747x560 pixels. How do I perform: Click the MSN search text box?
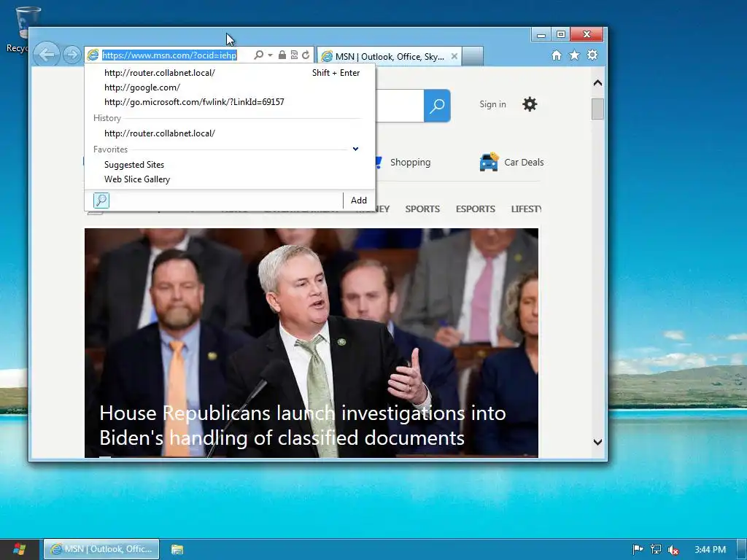point(399,106)
